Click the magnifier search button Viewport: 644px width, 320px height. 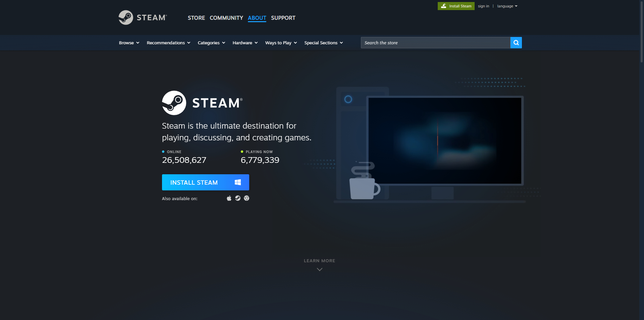pos(516,43)
